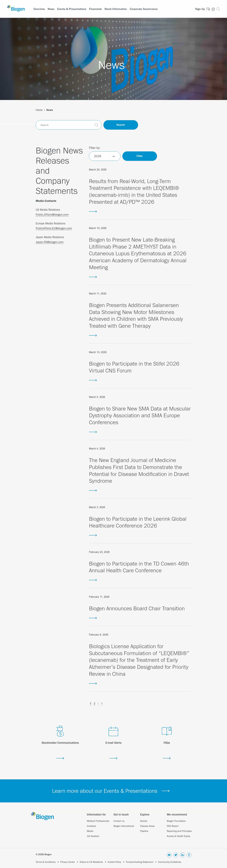Open the Financials menu item
Image resolution: width=227 pixels, height=868 pixels.
click(x=95, y=9)
